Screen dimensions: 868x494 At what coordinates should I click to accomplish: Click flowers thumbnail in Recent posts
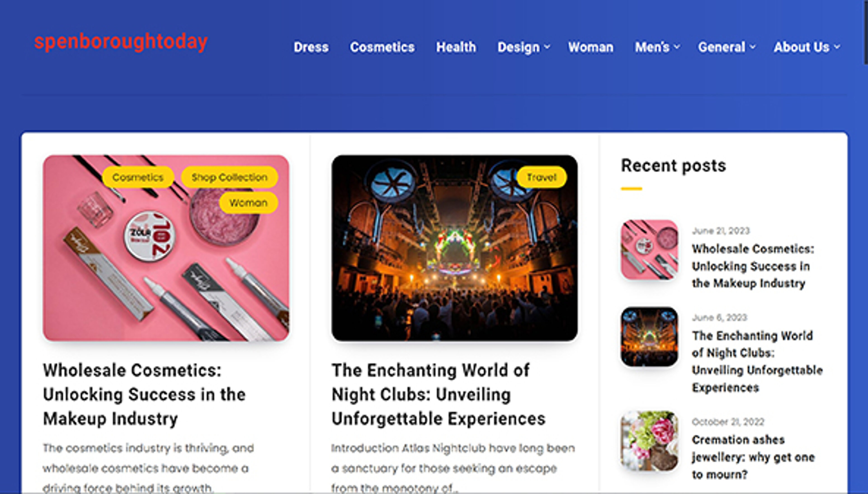(x=649, y=441)
